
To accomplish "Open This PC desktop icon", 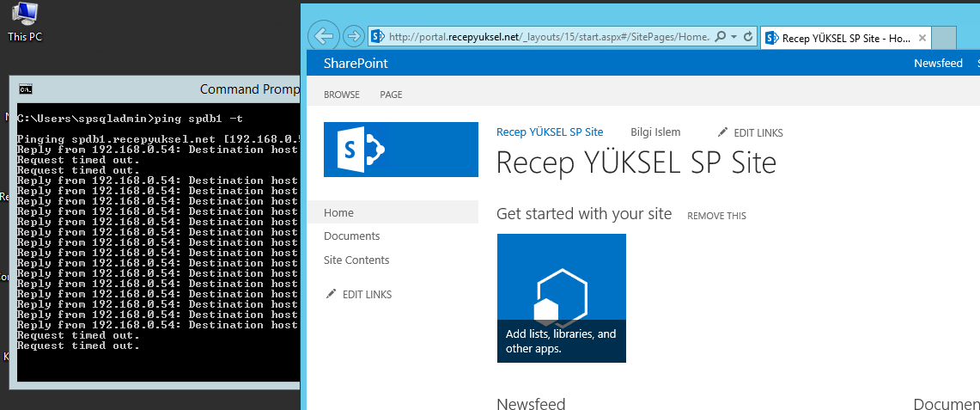I will [x=24, y=21].
